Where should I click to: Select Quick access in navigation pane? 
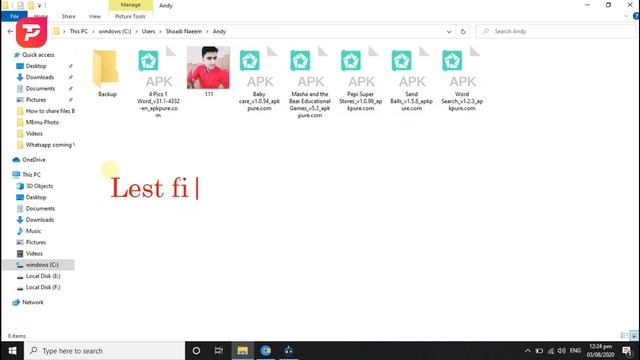38,55
